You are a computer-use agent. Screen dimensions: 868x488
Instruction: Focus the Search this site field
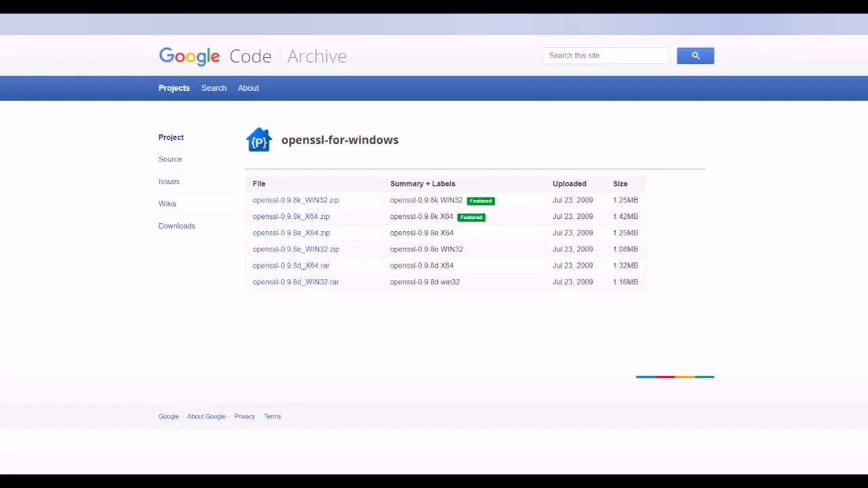pyautogui.click(x=606, y=56)
